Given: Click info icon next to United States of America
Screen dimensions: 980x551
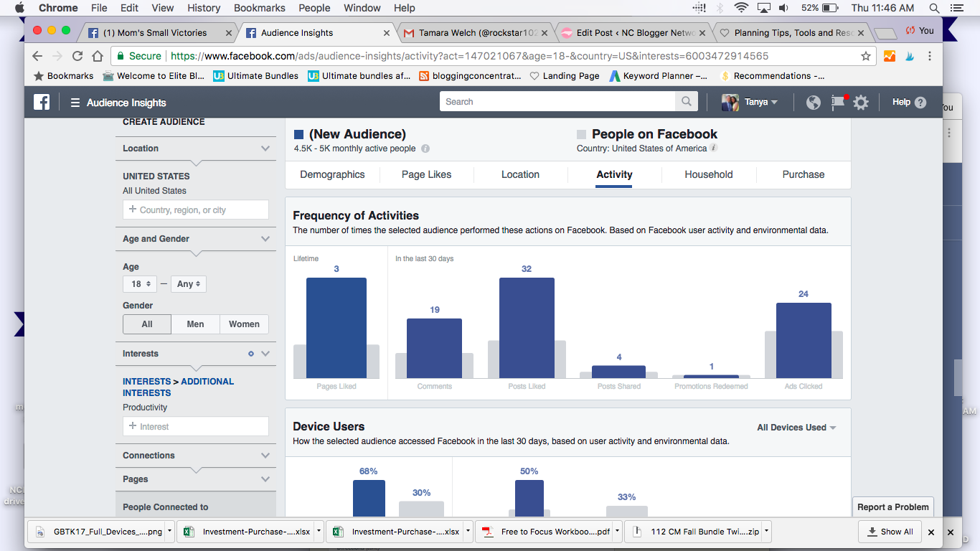Looking at the screenshot, I should [x=714, y=149].
